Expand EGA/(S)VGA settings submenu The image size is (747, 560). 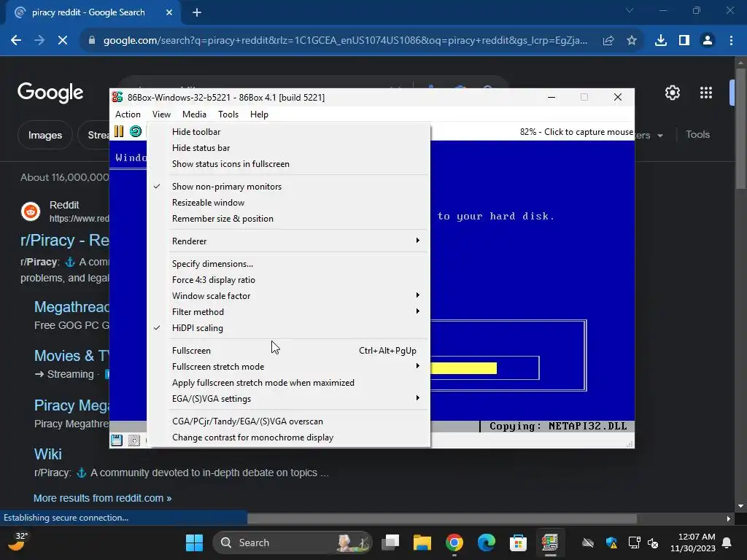[289, 399]
